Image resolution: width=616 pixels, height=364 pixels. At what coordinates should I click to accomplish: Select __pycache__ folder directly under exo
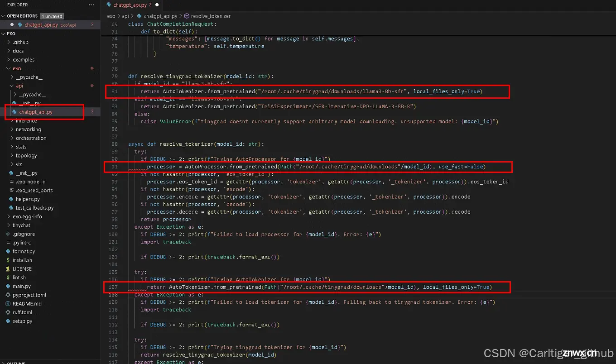29,77
